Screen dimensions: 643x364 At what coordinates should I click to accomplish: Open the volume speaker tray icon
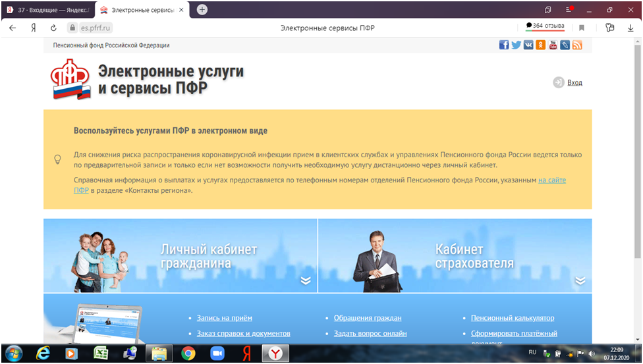pyautogui.click(x=592, y=353)
